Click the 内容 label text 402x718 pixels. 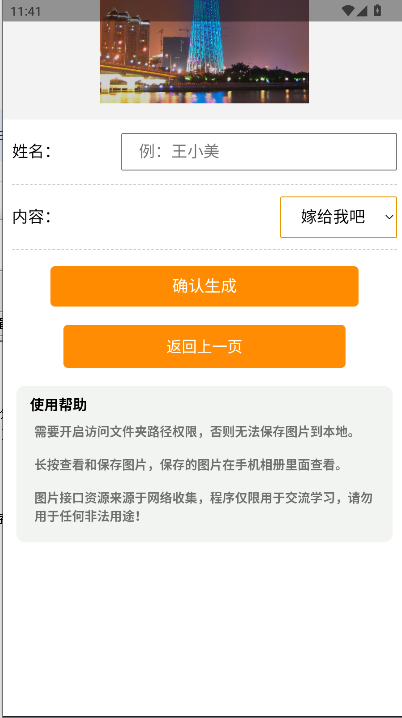tap(31, 217)
